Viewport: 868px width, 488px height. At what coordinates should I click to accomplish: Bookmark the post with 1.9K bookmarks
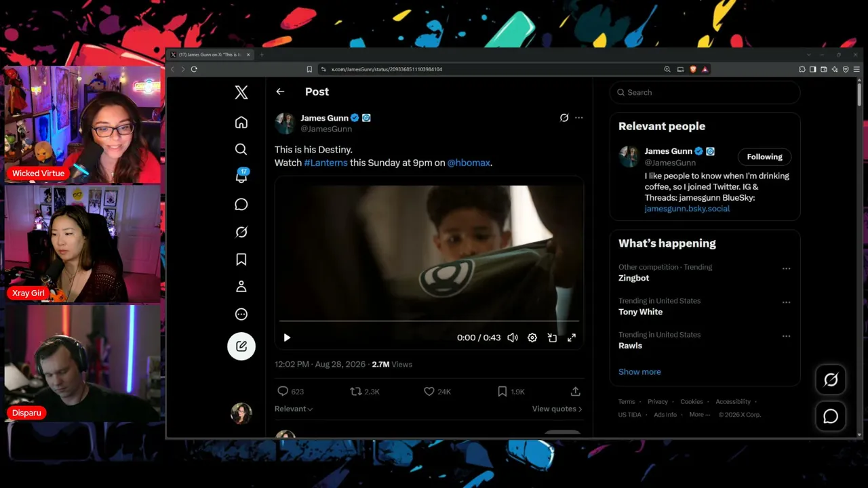(x=511, y=391)
